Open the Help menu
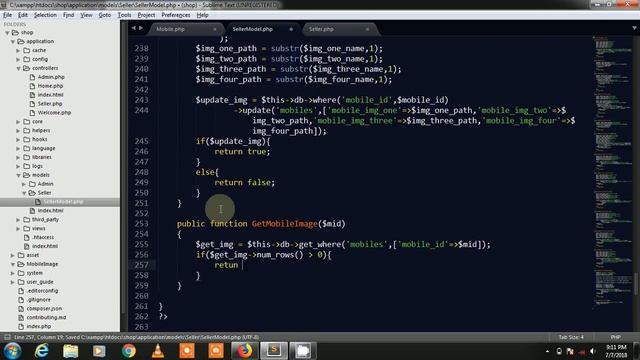Image resolution: width=640 pixels, height=360 pixels. point(202,15)
